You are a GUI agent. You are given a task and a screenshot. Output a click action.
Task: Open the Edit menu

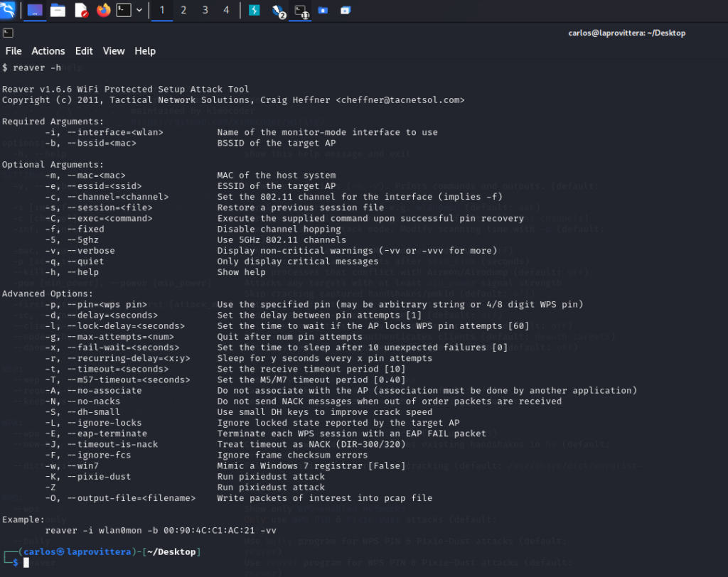84,51
